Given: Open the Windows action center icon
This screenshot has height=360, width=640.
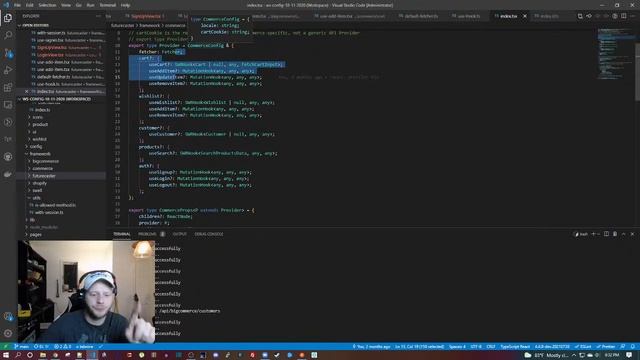Looking at the screenshot, I should click(629, 355).
